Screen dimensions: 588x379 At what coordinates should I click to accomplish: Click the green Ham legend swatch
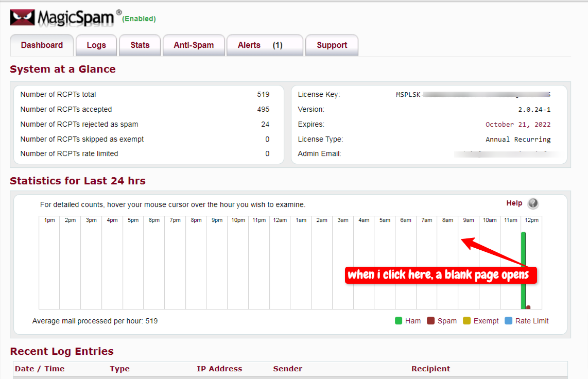[x=399, y=321]
